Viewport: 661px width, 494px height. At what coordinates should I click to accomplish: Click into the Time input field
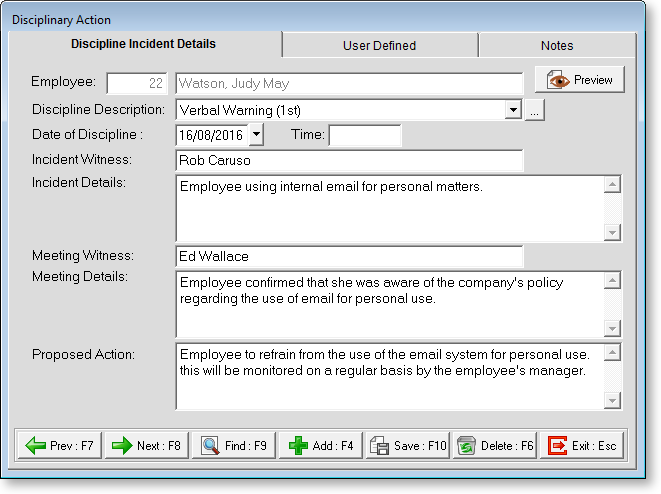coord(364,135)
